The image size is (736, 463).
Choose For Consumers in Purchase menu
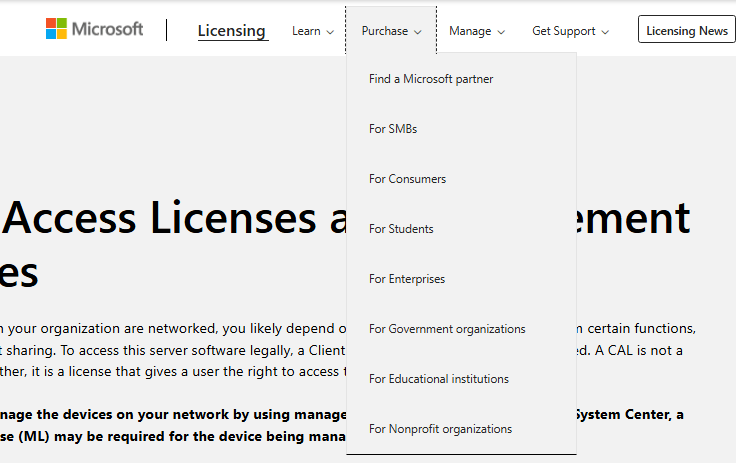click(407, 179)
